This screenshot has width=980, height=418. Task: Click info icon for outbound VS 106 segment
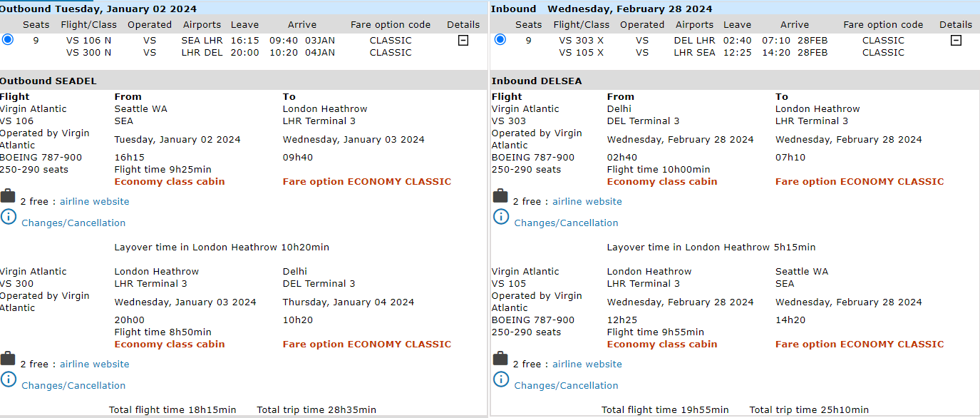point(8,216)
